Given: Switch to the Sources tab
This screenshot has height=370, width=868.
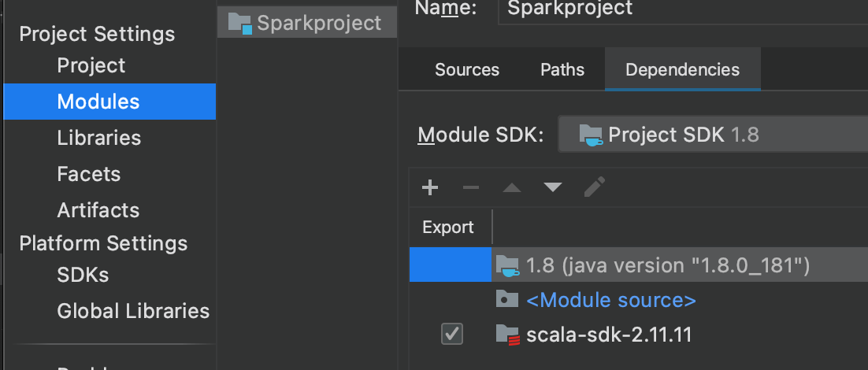Looking at the screenshot, I should coord(467,70).
